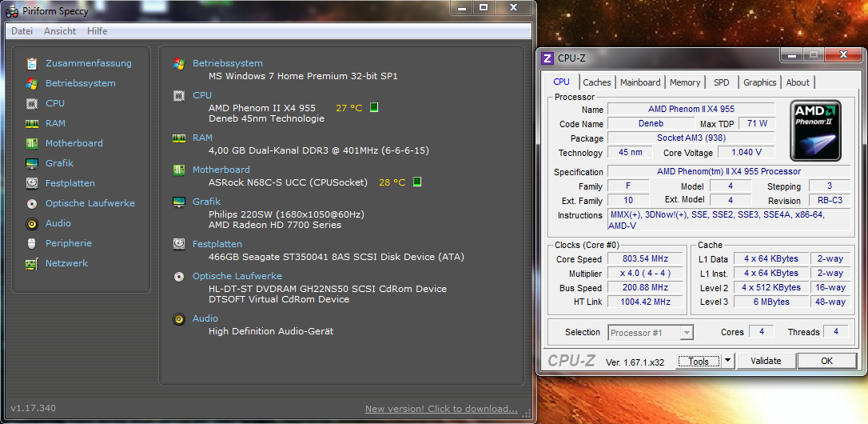Select the CPU tab in CPU-Z
The image size is (868, 424).
pos(561,82)
